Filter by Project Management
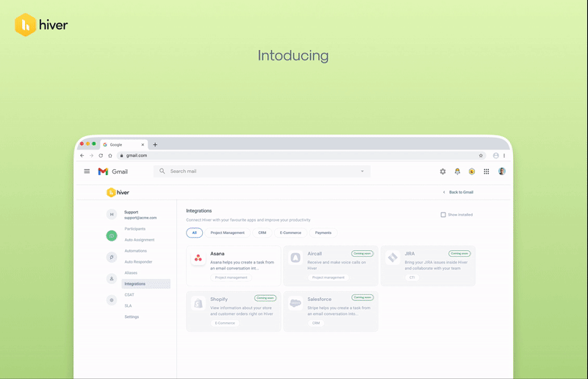Screen dimensions: 588x379 [x=227, y=233]
